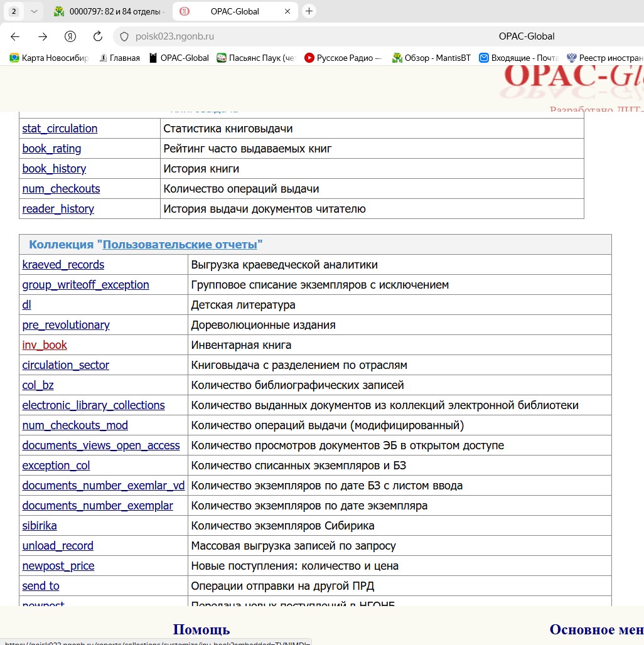The width and height of the screenshot is (644, 645).
Task: Reload the current page
Action: pos(98,36)
